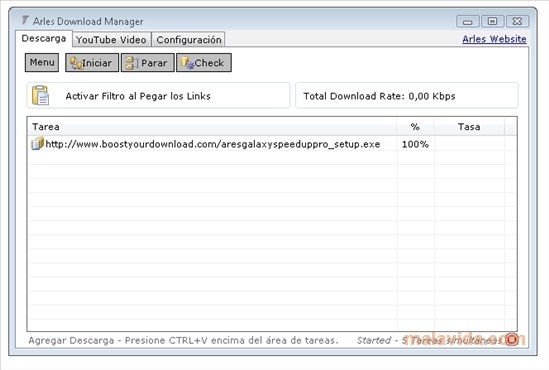This screenshot has width=549, height=370.
Task: Click the clipboard paste filter icon
Action: pyautogui.click(x=40, y=95)
